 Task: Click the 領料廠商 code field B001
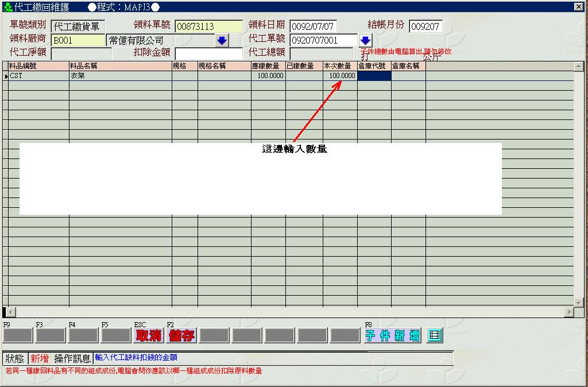pos(78,41)
